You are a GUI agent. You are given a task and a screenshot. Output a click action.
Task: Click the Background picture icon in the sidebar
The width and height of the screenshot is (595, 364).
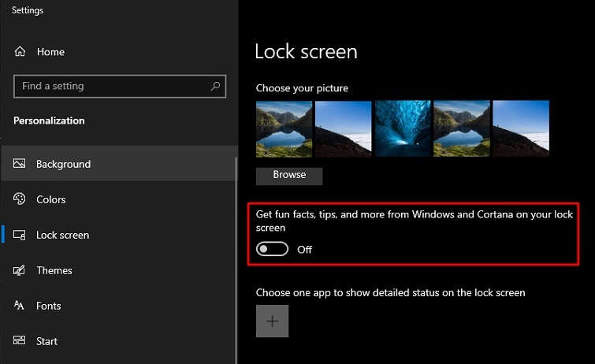(x=20, y=164)
